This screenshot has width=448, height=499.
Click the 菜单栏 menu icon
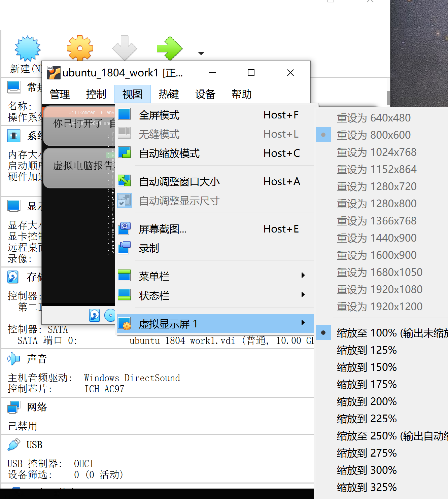(x=124, y=276)
